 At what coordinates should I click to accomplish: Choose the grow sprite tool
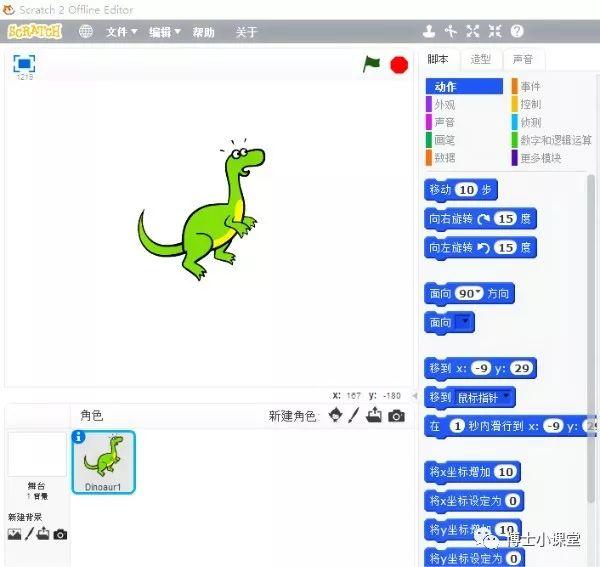(x=473, y=32)
